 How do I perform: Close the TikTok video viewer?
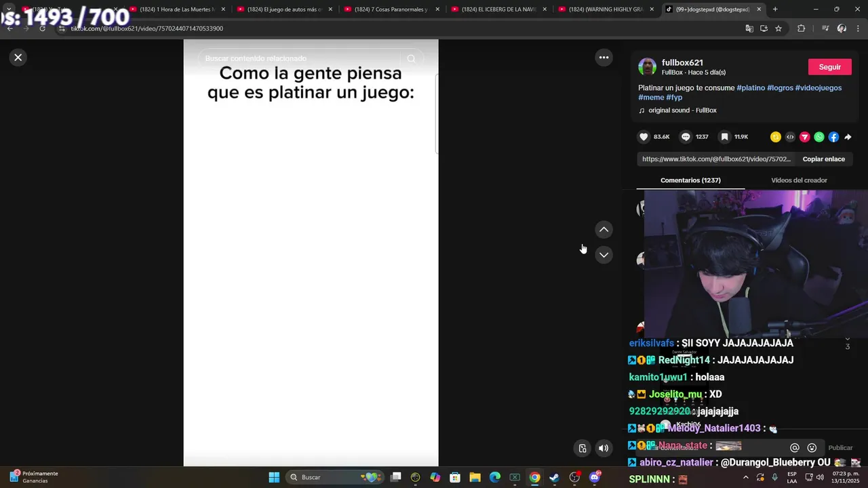click(x=18, y=58)
